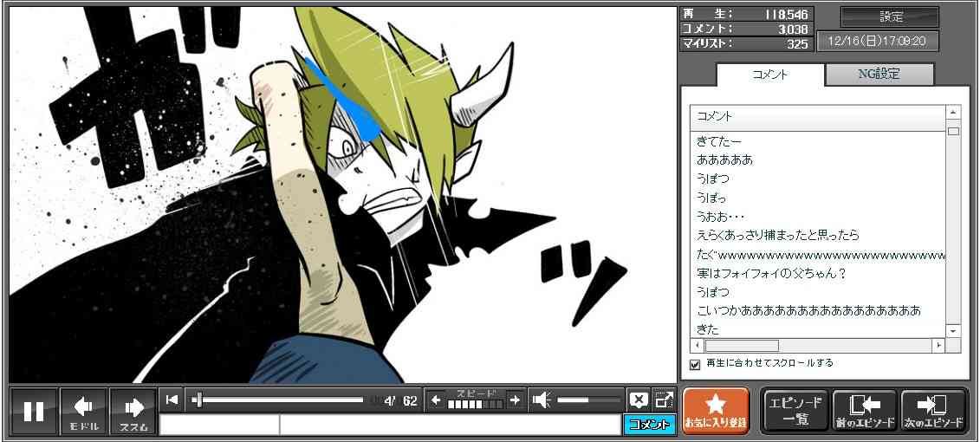Jump to first page with skip-start icon

[x=172, y=400]
